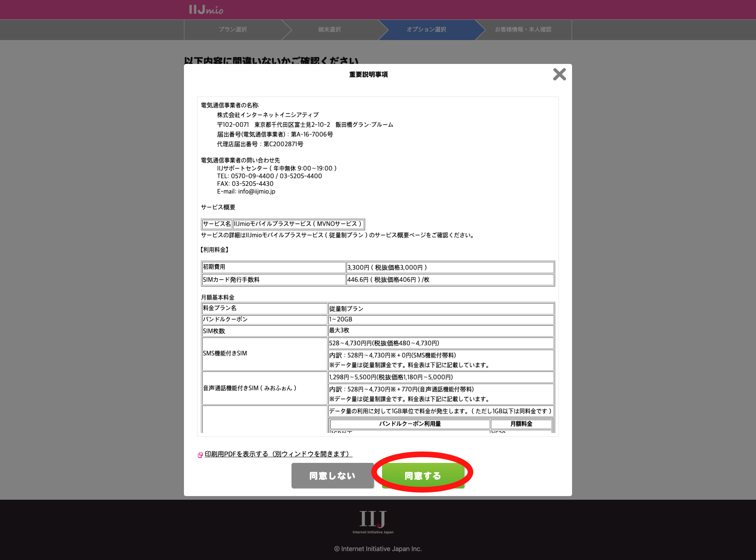
Task: Click the 同意しない disagree button
Action: coord(332,475)
